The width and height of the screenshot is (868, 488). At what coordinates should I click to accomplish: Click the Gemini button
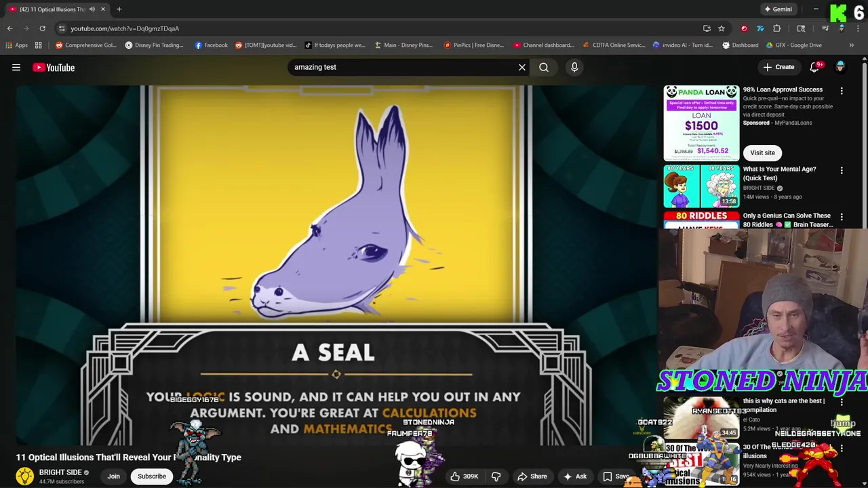click(x=778, y=9)
